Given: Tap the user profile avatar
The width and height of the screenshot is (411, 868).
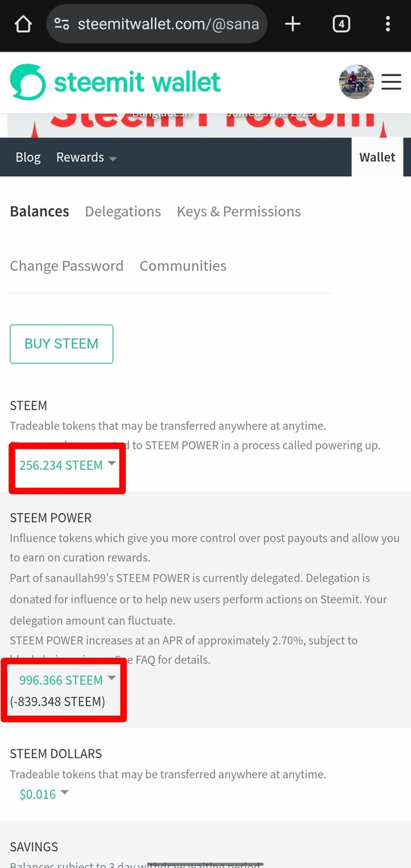Looking at the screenshot, I should pyautogui.click(x=356, y=82).
